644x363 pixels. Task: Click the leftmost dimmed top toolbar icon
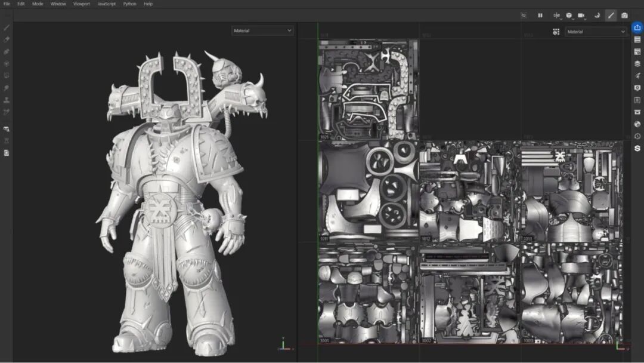pyautogui.click(x=524, y=15)
